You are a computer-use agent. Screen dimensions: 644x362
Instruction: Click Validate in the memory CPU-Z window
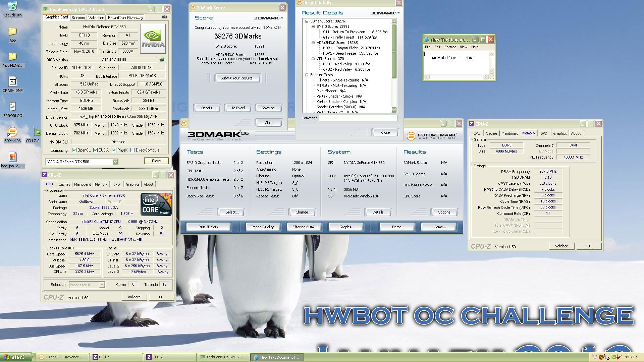pyautogui.click(x=561, y=246)
